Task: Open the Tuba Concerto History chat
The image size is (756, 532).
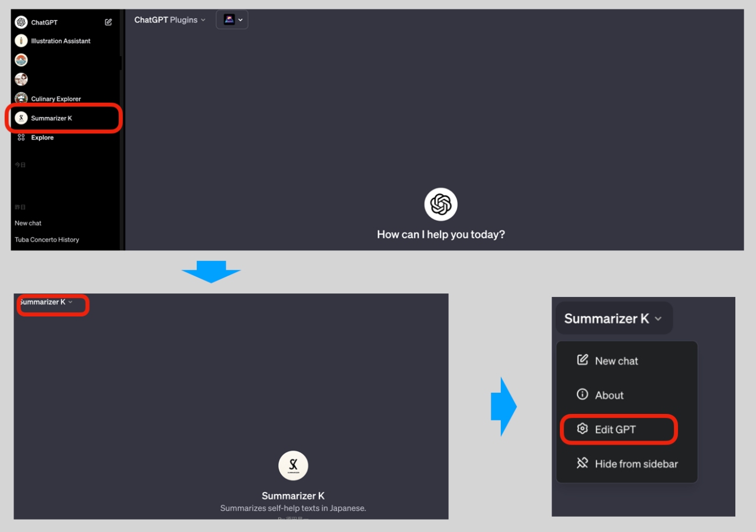Action: [47, 240]
